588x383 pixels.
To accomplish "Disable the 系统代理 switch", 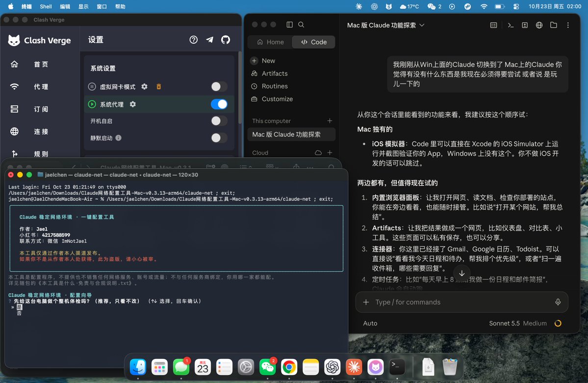I will click(x=219, y=105).
